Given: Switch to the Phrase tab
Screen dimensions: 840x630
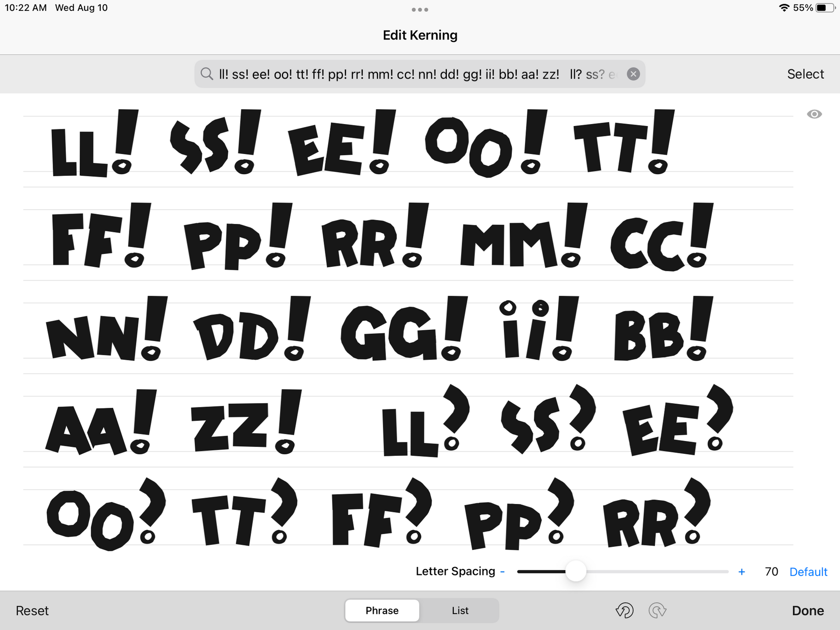Looking at the screenshot, I should click(382, 610).
